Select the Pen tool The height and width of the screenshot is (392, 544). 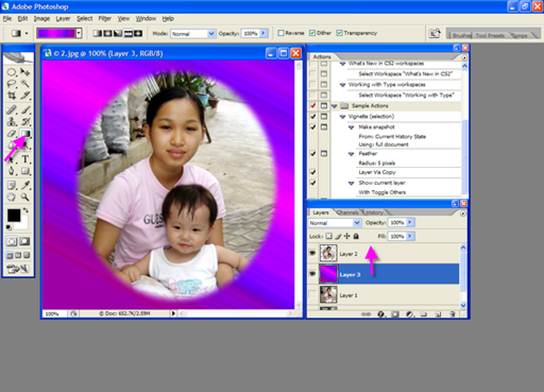tap(11, 171)
